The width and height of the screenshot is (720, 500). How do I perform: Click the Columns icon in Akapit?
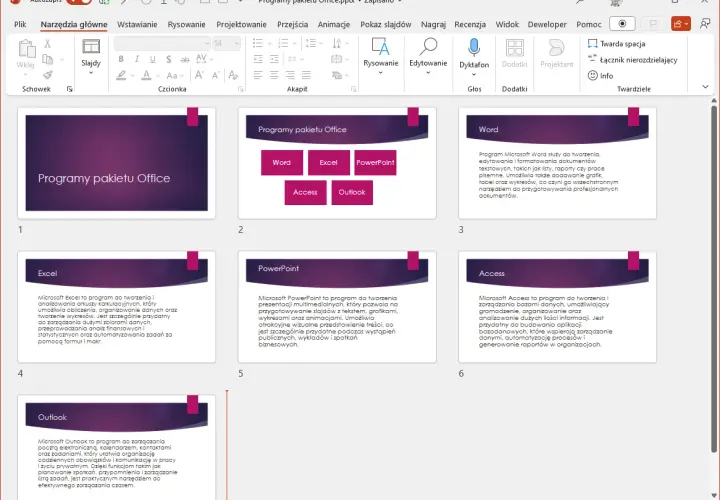pos(292,59)
